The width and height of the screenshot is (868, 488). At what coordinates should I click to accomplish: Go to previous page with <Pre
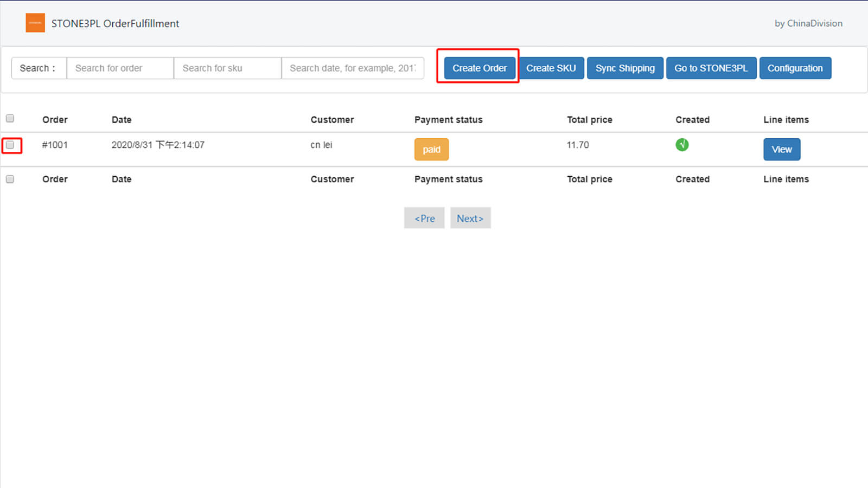click(424, 218)
